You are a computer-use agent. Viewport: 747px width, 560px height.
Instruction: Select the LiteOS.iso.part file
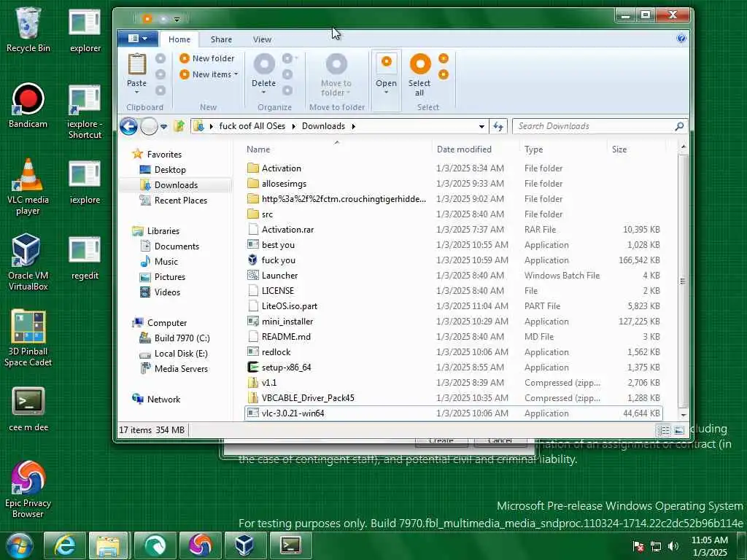click(289, 306)
